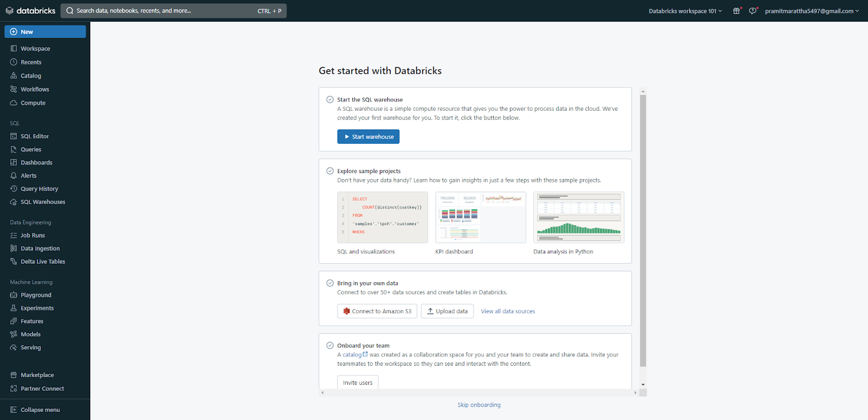The height and width of the screenshot is (420, 868).
Task: Click the Experiments flask icon
Action: [x=14, y=308]
